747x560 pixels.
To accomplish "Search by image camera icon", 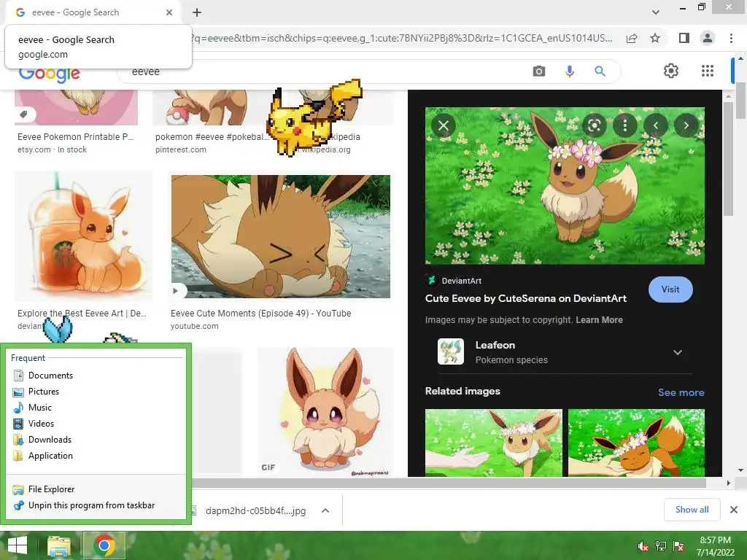I will [539, 71].
